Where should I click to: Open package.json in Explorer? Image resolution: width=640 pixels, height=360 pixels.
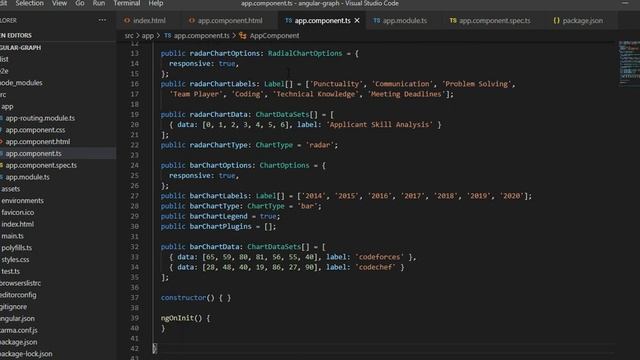19,342
